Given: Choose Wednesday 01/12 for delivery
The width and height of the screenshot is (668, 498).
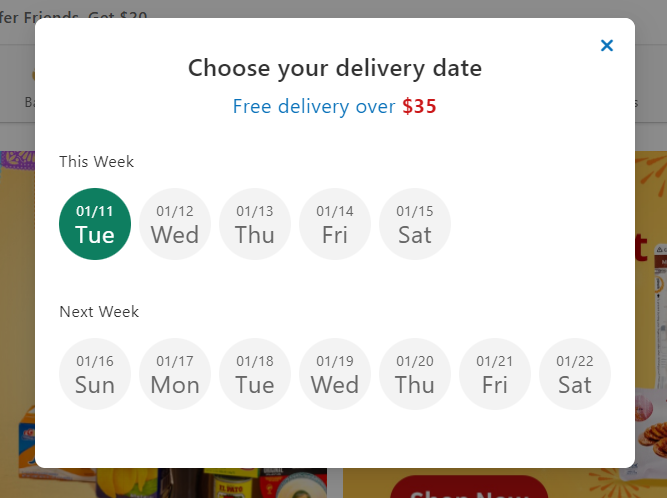Looking at the screenshot, I should pyautogui.click(x=175, y=224).
